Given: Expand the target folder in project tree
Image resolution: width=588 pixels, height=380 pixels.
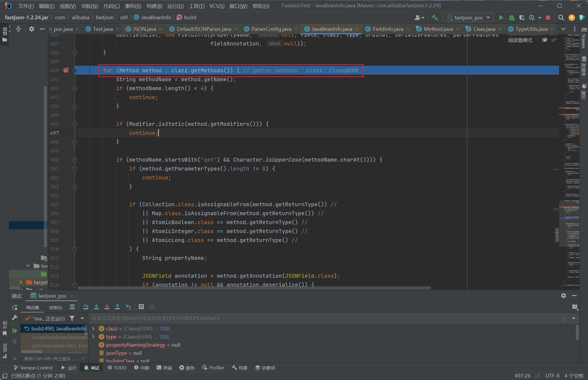Looking at the screenshot, I should (21, 282).
